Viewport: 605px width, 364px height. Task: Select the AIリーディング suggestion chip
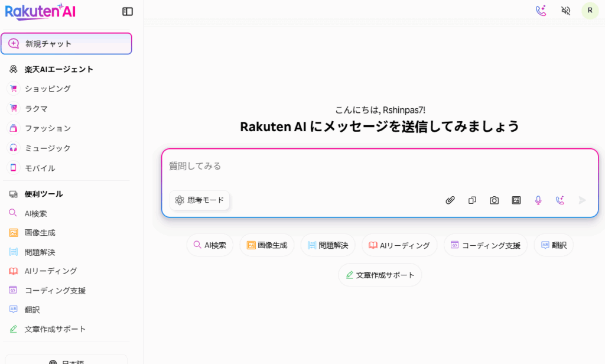399,245
